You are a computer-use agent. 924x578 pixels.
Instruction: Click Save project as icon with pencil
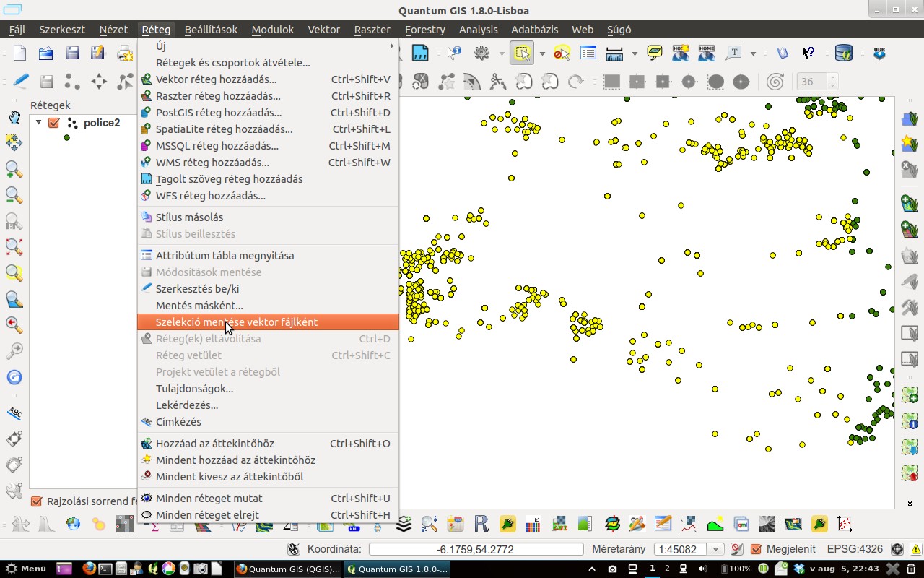(98, 53)
